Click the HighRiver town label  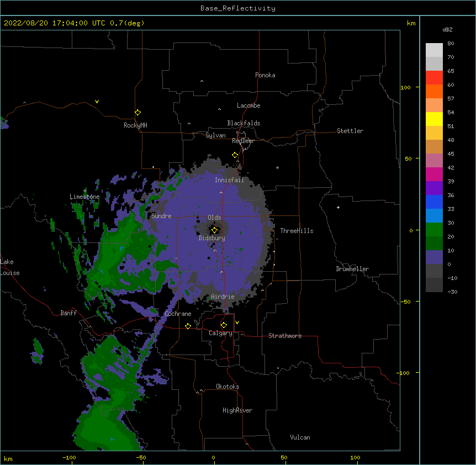tap(237, 410)
